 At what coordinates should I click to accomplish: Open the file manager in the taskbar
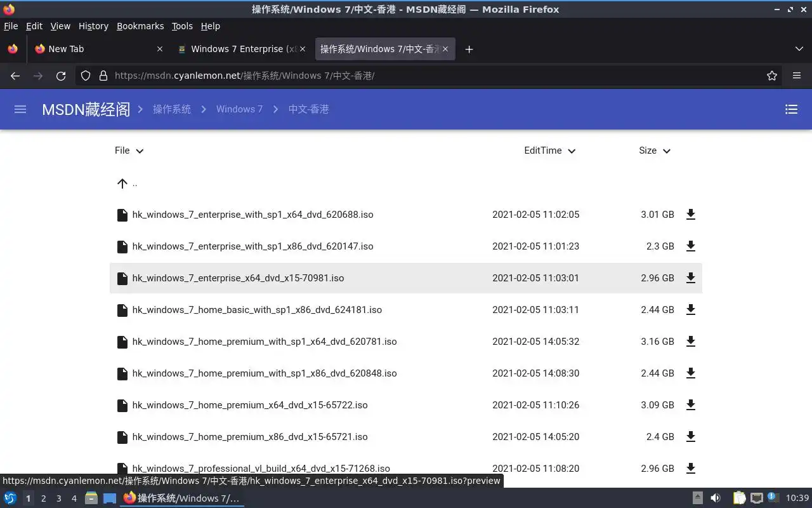click(x=91, y=498)
